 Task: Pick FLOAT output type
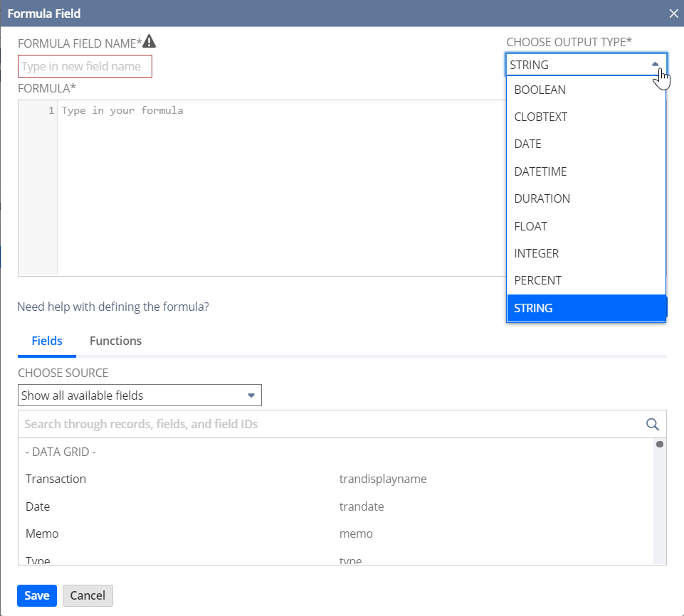click(x=586, y=226)
